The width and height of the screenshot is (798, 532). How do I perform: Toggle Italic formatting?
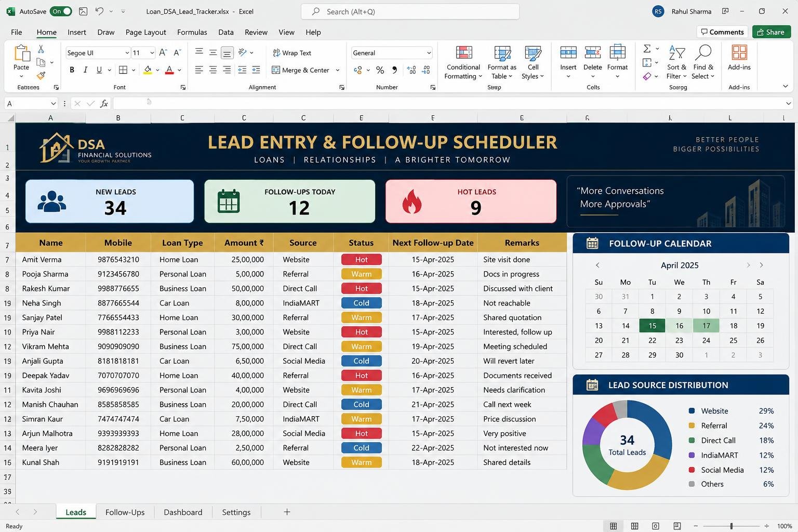click(x=85, y=70)
